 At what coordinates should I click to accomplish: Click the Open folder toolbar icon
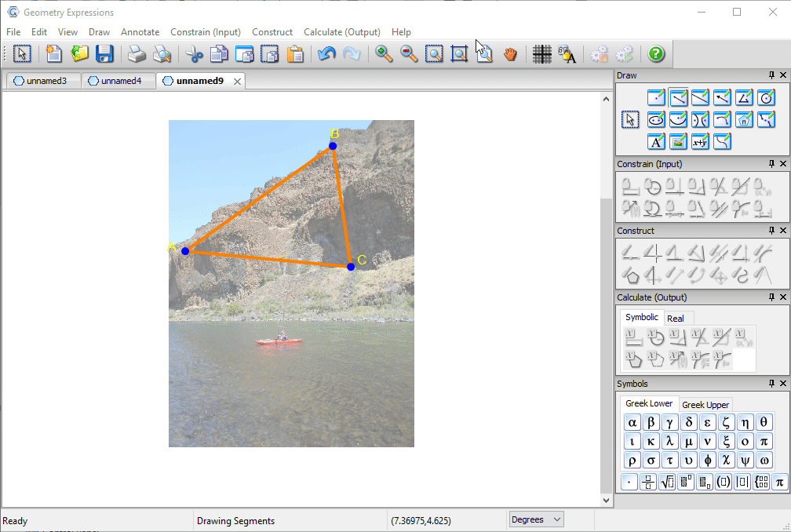79,53
